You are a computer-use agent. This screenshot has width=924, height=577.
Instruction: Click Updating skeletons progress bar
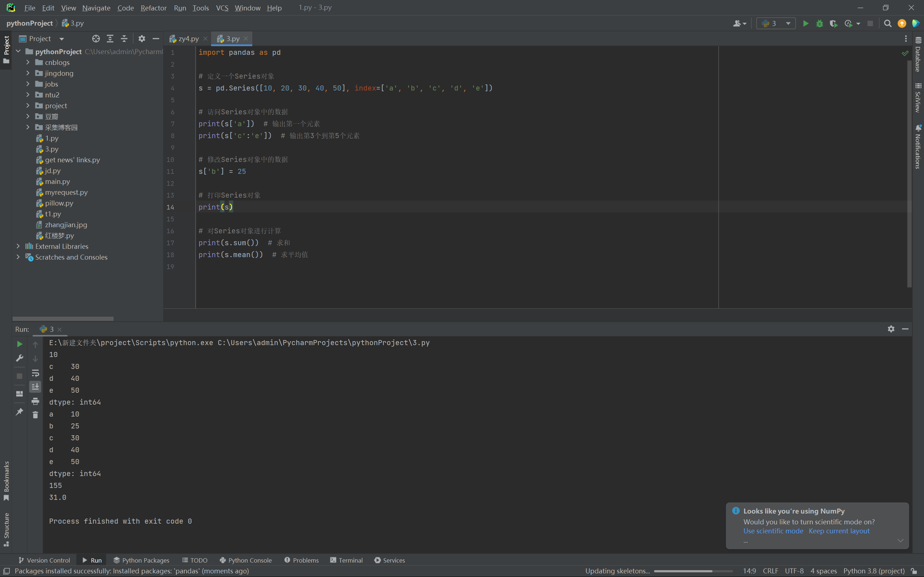(x=693, y=571)
